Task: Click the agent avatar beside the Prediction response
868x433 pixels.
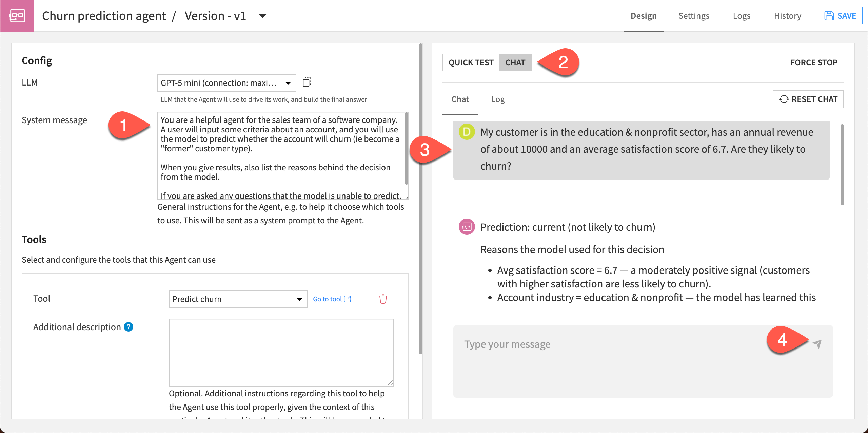Action: pos(467,227)
